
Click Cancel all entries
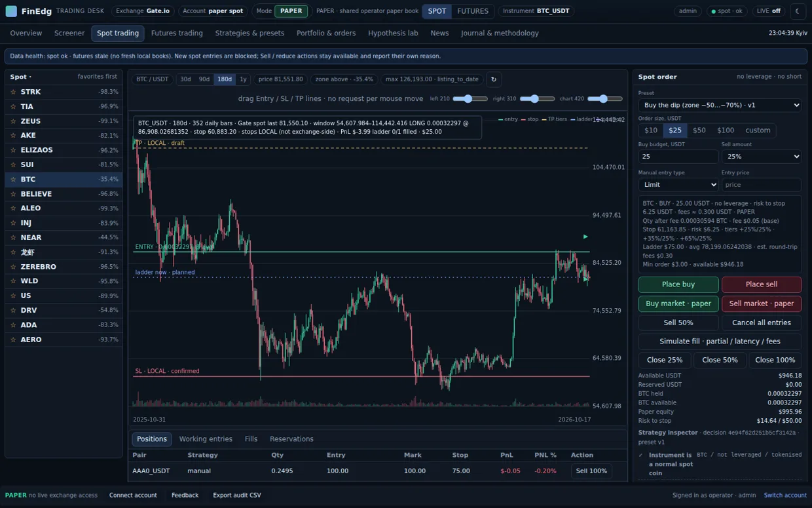(762, 322)
